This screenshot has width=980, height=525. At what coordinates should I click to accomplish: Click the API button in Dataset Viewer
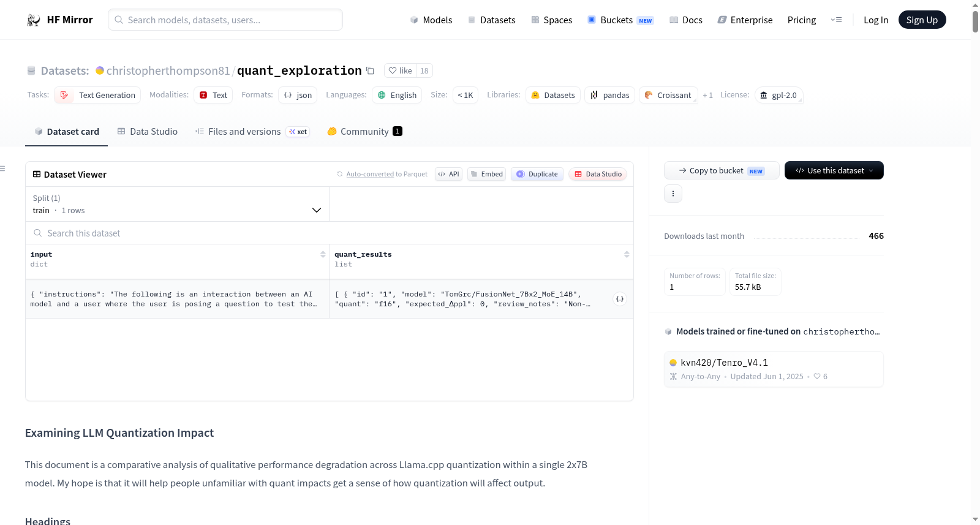448,174
